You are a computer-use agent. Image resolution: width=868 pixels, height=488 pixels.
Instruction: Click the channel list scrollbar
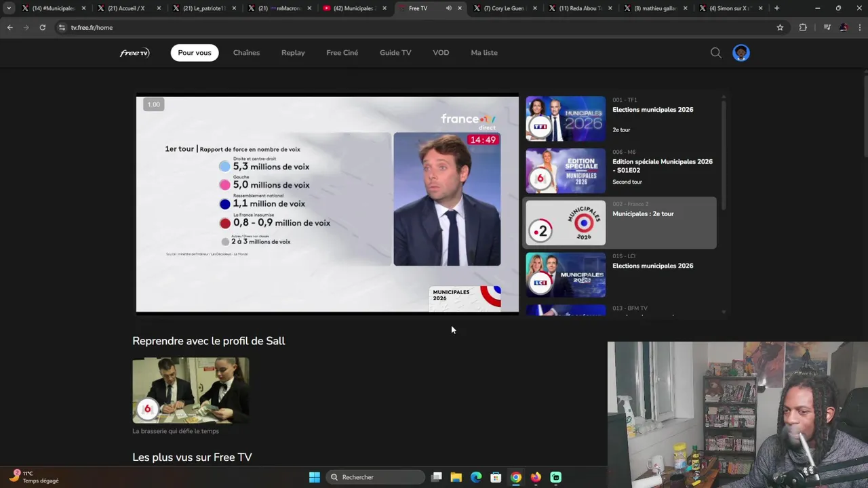724,155
